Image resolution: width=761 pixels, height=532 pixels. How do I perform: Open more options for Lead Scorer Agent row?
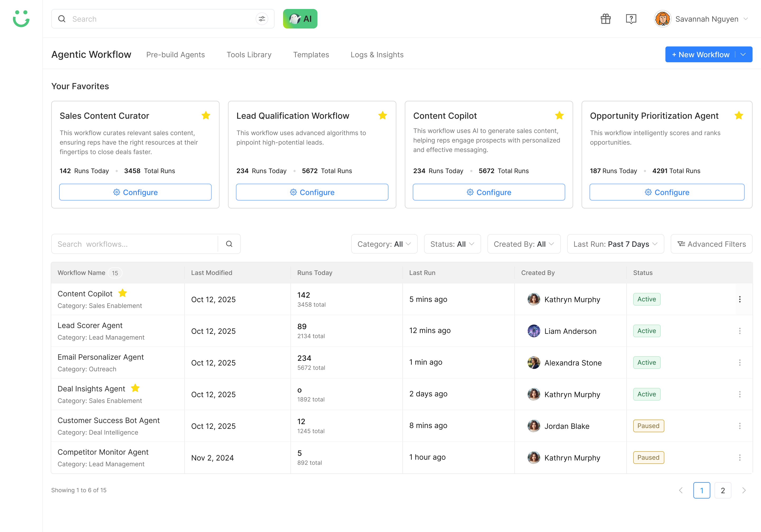(739, 331)
